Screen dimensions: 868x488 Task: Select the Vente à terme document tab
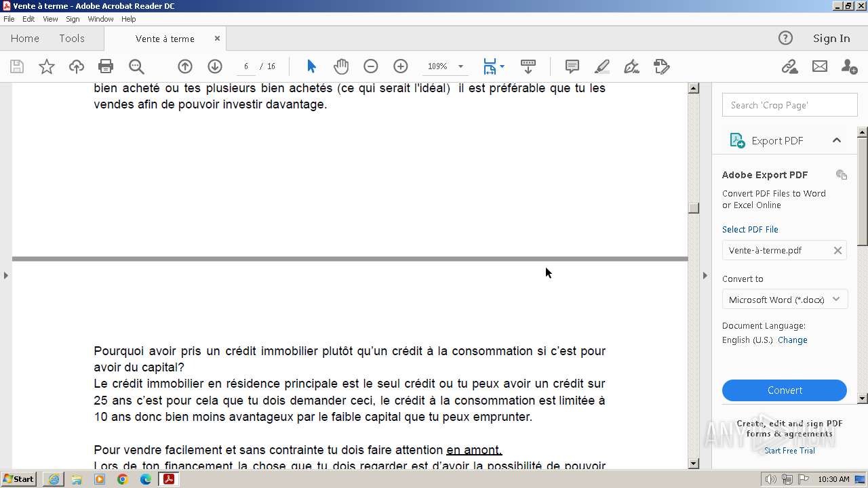pos(165,39)
